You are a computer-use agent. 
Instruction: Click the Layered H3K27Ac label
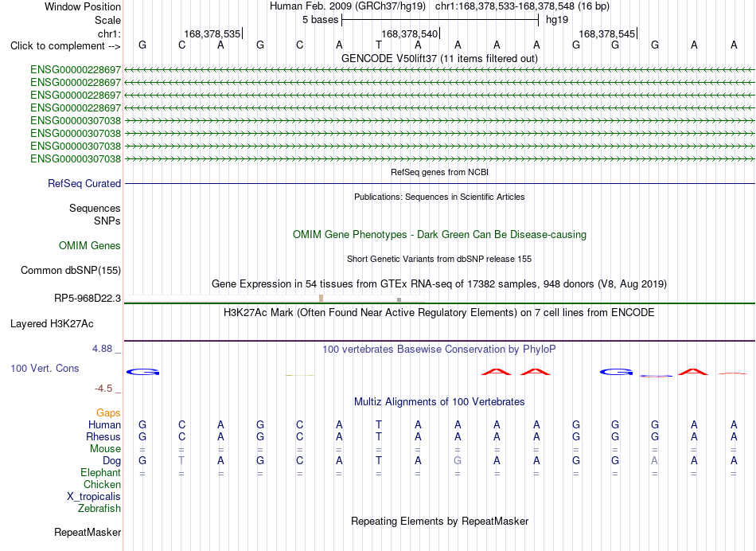(x=52, y=324)
